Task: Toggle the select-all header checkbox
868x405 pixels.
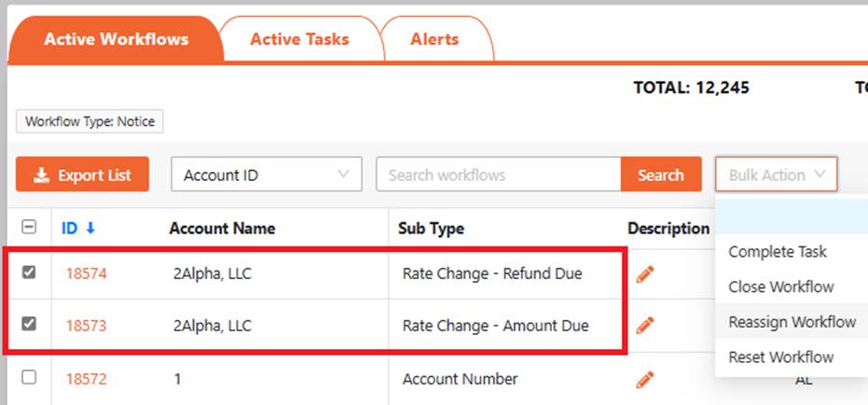Action: click(x=29, y=228)
